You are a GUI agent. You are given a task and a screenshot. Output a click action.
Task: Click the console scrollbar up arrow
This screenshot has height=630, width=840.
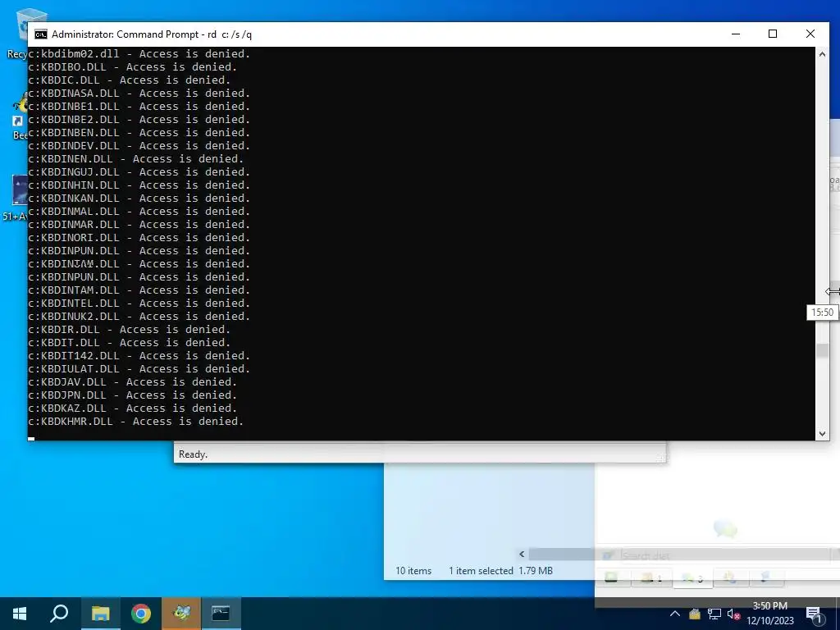822,54
